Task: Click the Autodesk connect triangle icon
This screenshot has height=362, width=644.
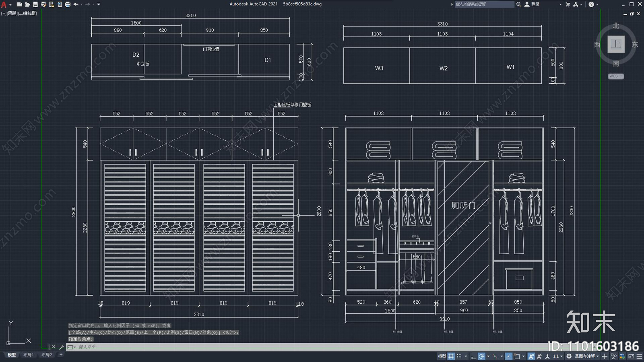Action: tap(576, 4)
